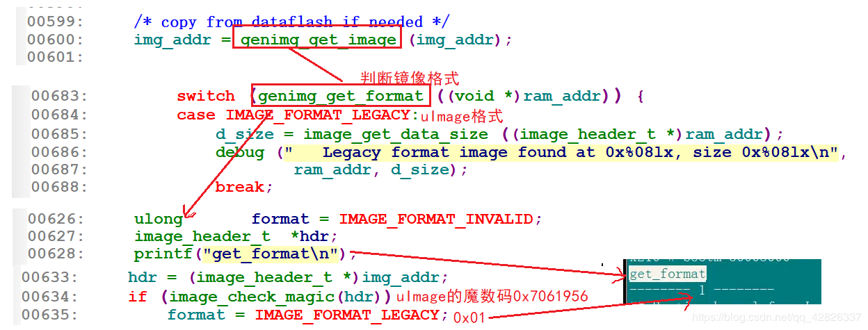868x330 pixels.
Task: Click the IMAGE_FORMAT_INVALID constant
Action: click(x=435, y=219)
